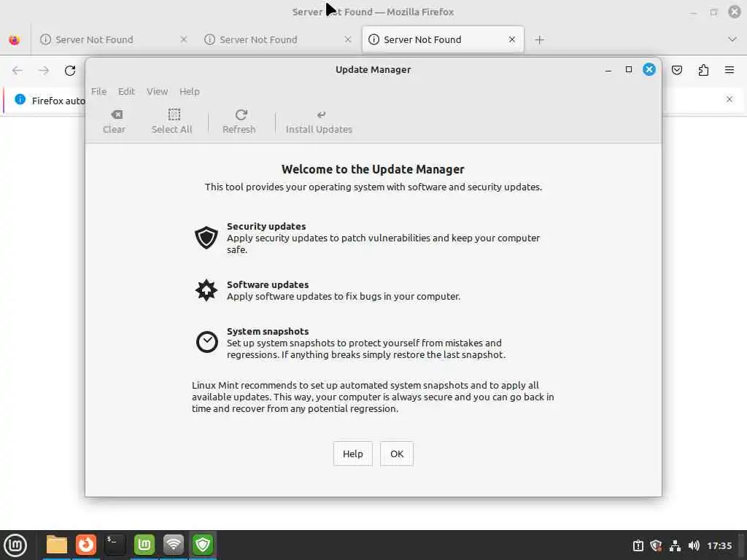This screenshot has height=560, width=747.
Task: Close the second Firefox tab
Action: click(x=348, y=39)
